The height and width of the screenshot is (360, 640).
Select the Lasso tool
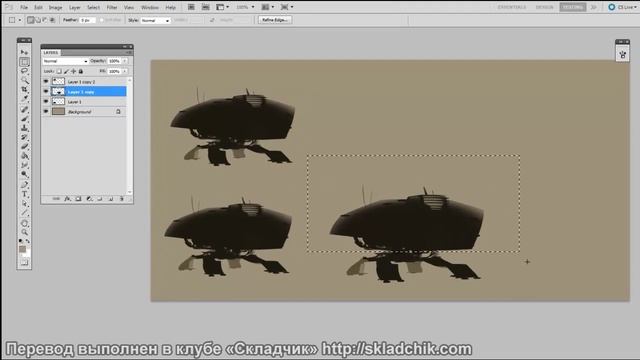pos(24,71)
